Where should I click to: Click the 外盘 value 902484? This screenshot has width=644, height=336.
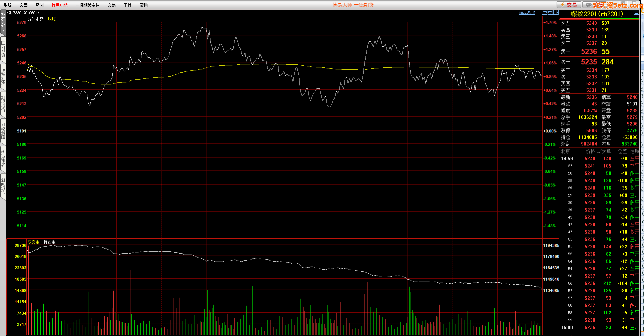pyautogui.click(x=589, y=144)
